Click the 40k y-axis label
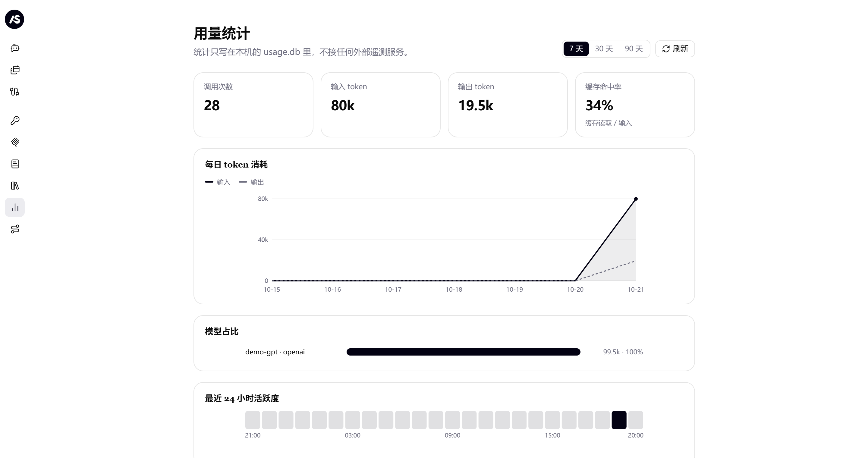868x458 pixels. (263, 240)
